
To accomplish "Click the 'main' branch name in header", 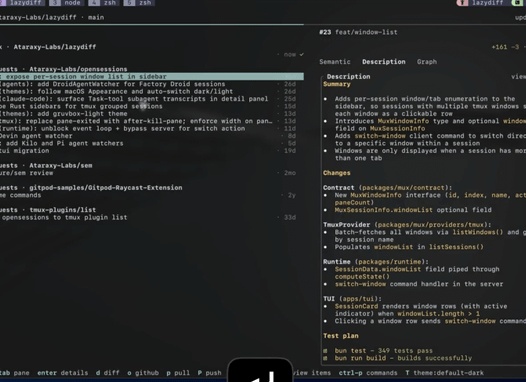I will click(x=96, y=17).
